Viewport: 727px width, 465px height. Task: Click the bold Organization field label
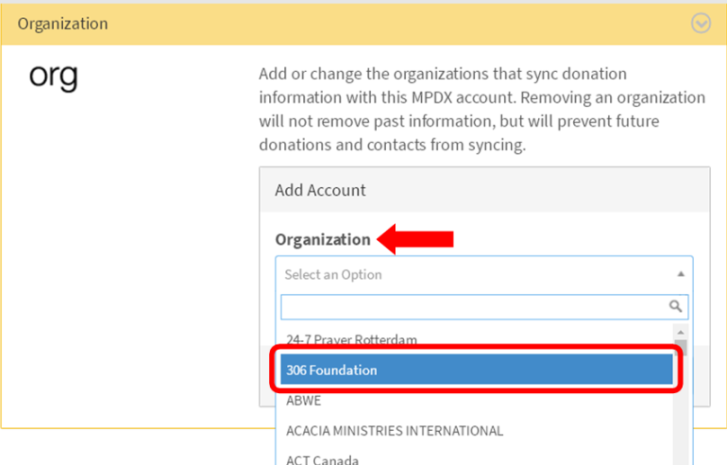click(x=323, y=240)
